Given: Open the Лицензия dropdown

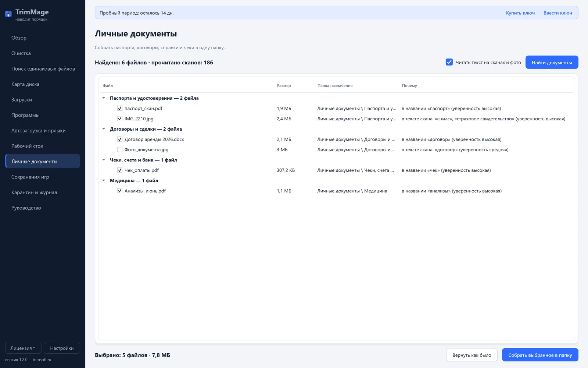Looking at the screenshot, I should [23, 348].
